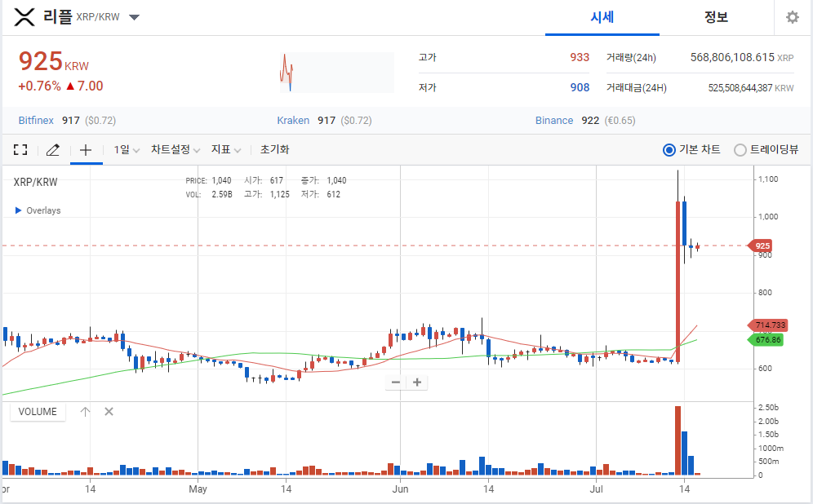Screen dimensions: 813x504
Task: Click the 고가 value 933
Action: (x=580, y=58)
